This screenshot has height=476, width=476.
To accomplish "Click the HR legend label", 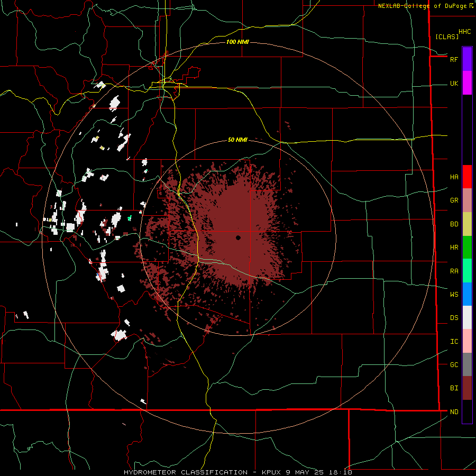I will 454,248.
